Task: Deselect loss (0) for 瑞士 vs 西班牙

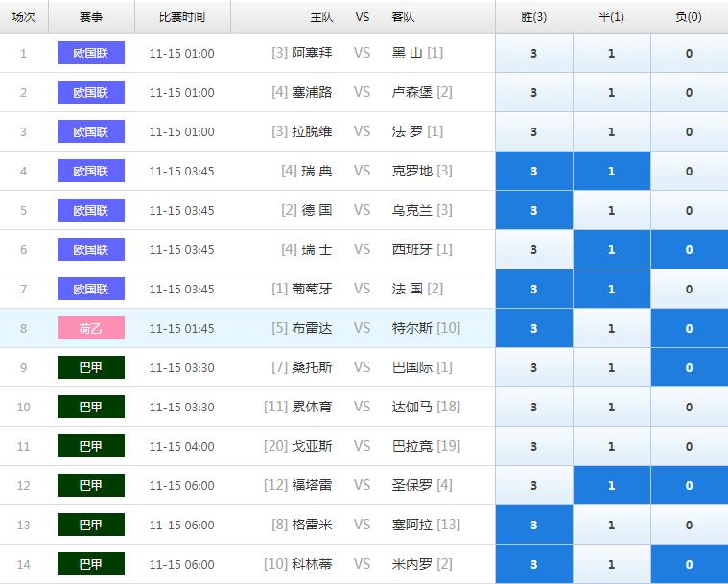Action: [690, 249]
